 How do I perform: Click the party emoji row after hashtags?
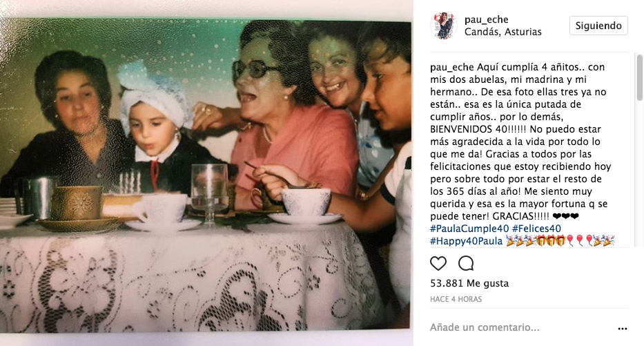click(560, 241)
